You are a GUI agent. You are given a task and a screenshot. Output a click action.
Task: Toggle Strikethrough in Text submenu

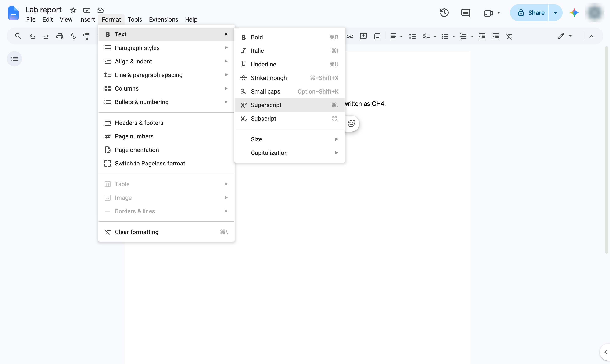[290, 78]
